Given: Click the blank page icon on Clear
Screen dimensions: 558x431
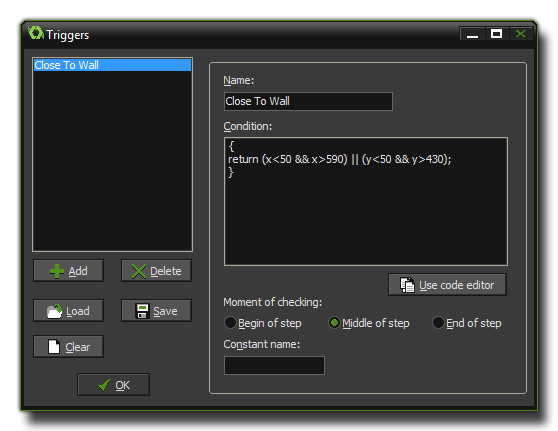Looking at the screenshot, I should (54, 347).
